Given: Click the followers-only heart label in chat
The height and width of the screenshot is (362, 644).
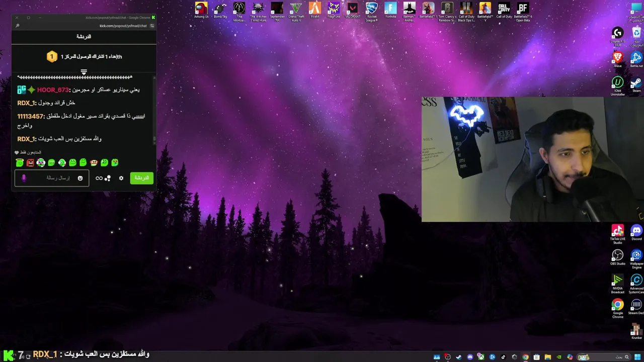Looking at the screenshot, I should 28,152.
